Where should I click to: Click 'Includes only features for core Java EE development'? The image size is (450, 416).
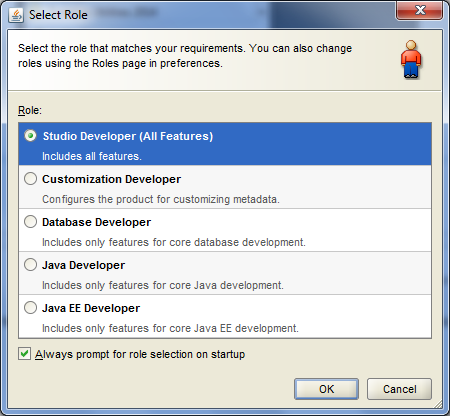(x=170, y=328)
